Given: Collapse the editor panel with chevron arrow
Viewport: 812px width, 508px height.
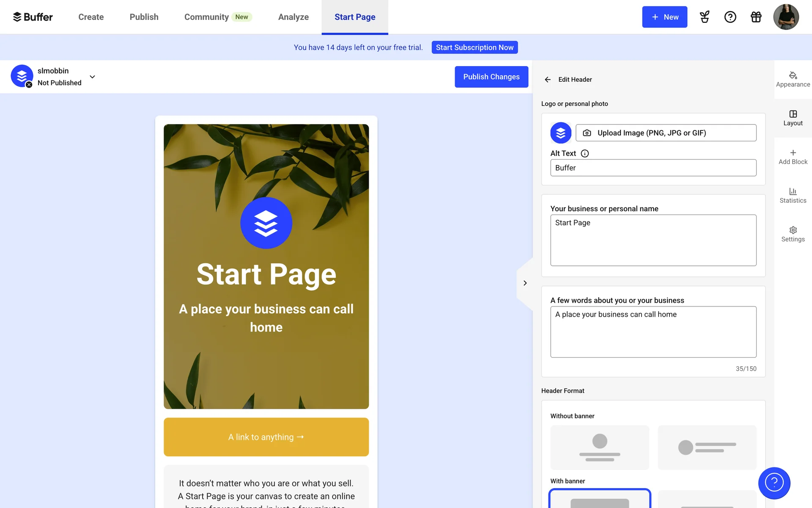Looking at the screenshot, I should click(525, 283).
